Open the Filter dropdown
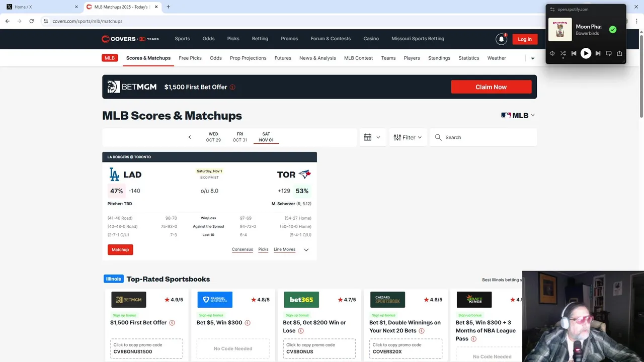This screenshot has height=362, width=644. pos(408,137)
